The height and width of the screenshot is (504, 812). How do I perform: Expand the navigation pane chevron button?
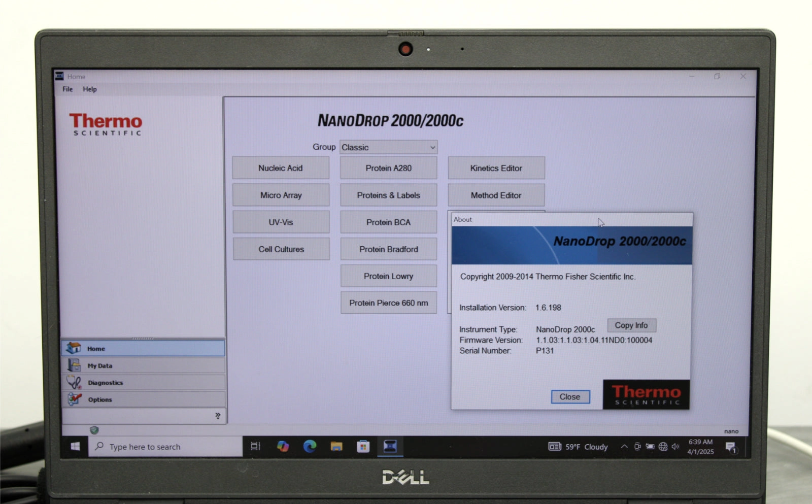[218, 416]
